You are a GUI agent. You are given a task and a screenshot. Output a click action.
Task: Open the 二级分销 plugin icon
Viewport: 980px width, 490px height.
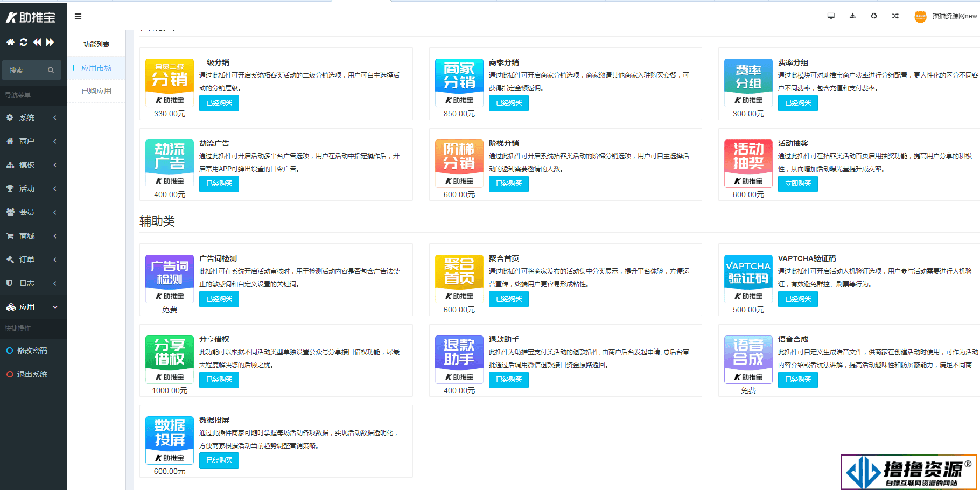click(170, 82)
